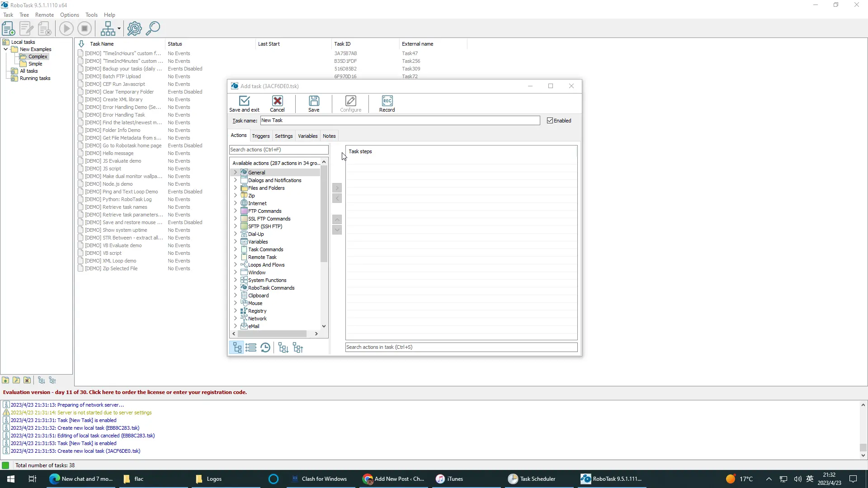Switch to the Triggers tab
The width and height of the screenshot is (868, 488).
point(260,136)
